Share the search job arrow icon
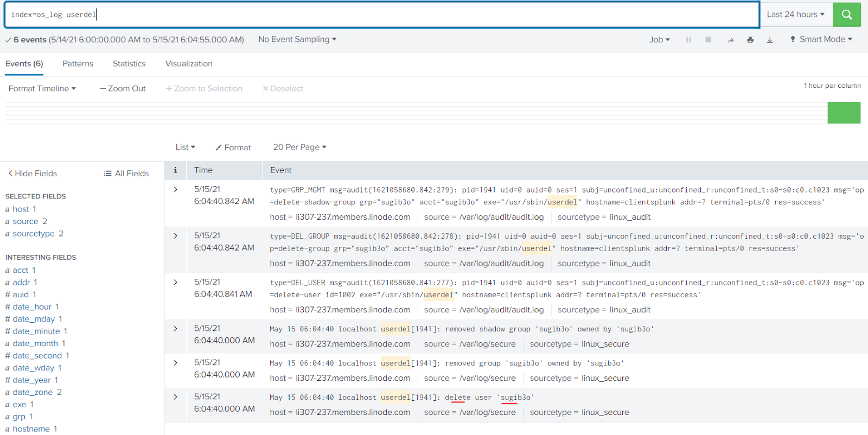This screenshot has width=868, height=435. pyautogui.click(x=730, y=40)
